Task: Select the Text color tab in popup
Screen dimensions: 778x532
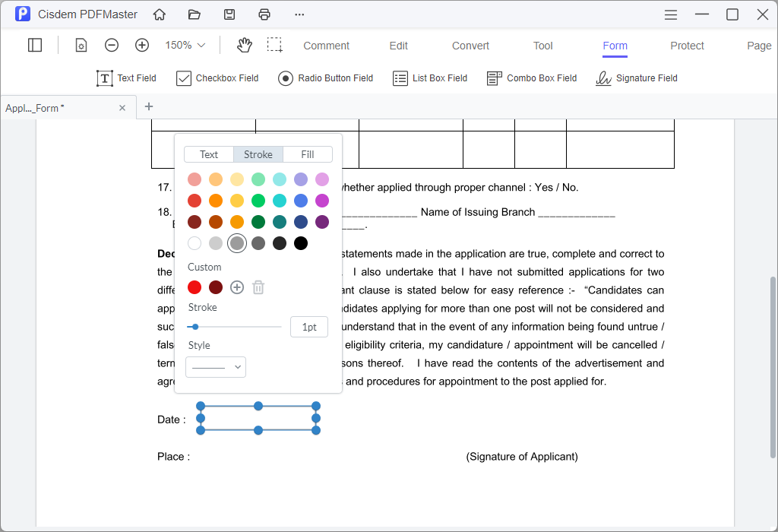Action: [x=209, y=154]
